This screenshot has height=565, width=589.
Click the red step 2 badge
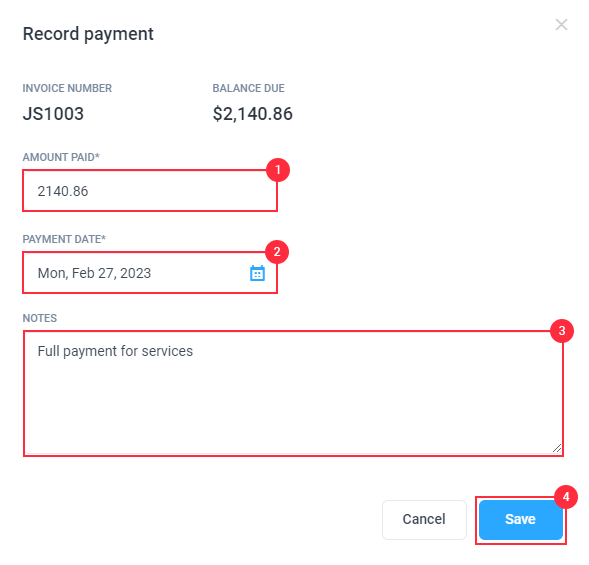point(277,252)
